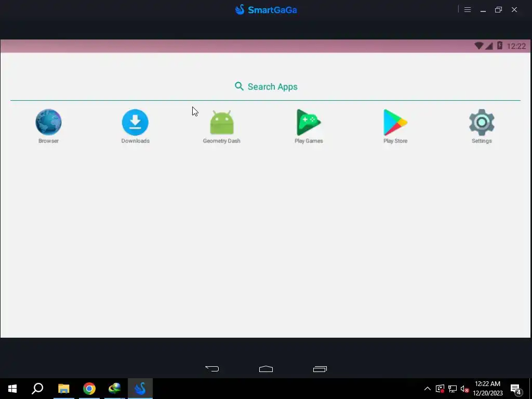Tap the Android back navigation button
Image resolution: width=532 pixels, height=399 pixels.
212,369
